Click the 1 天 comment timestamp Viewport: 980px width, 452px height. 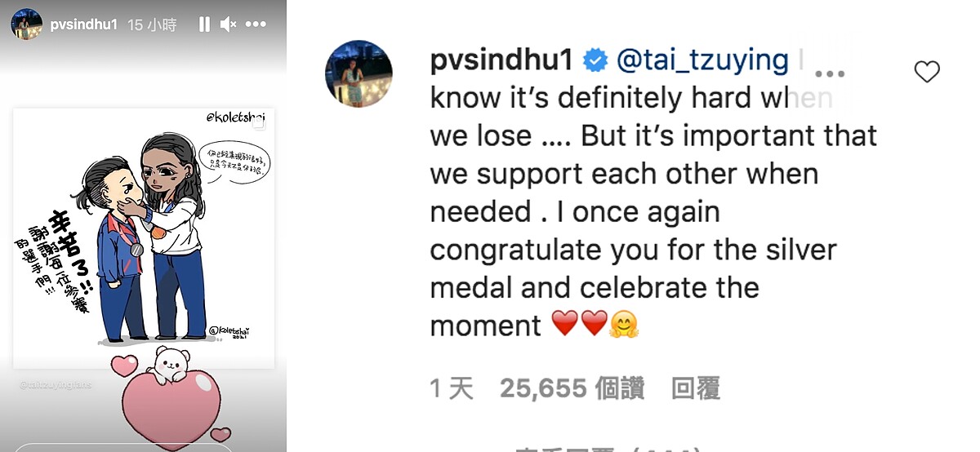[x=452, y=388]
